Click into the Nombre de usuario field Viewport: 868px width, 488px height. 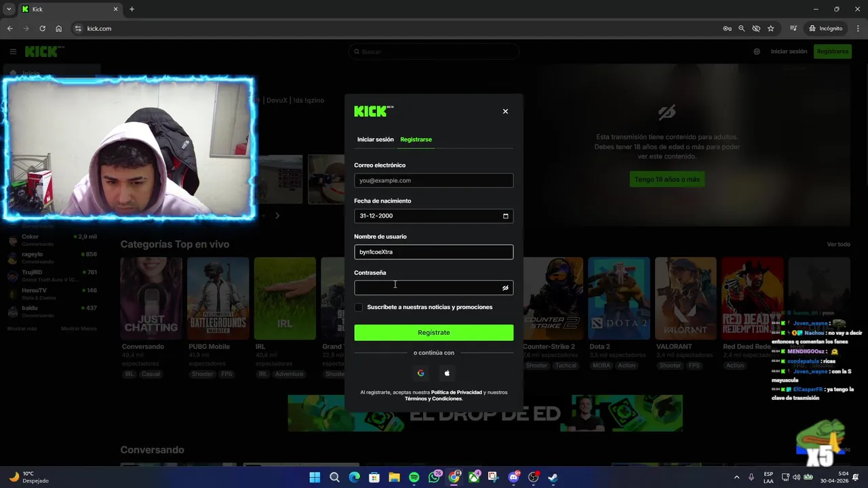(x=433, y=252)
